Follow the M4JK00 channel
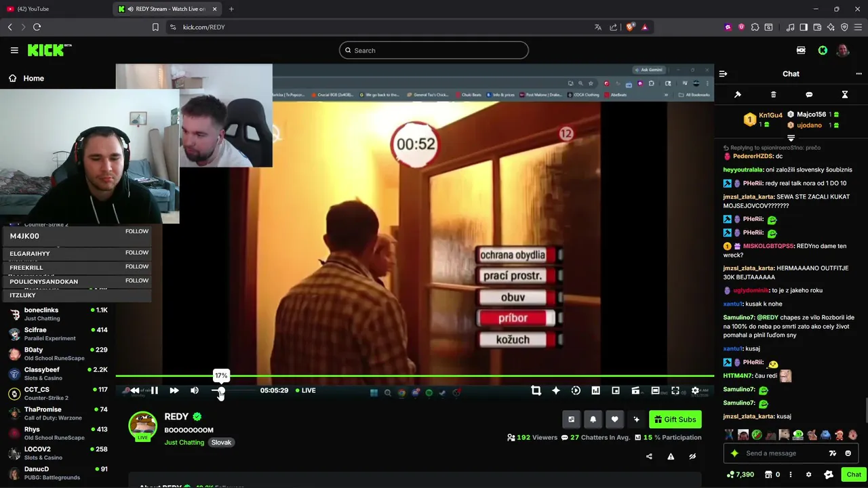Image resolution: width=868 pixels, height=488 pixels. pyautogui.click(x=137, y=231)
